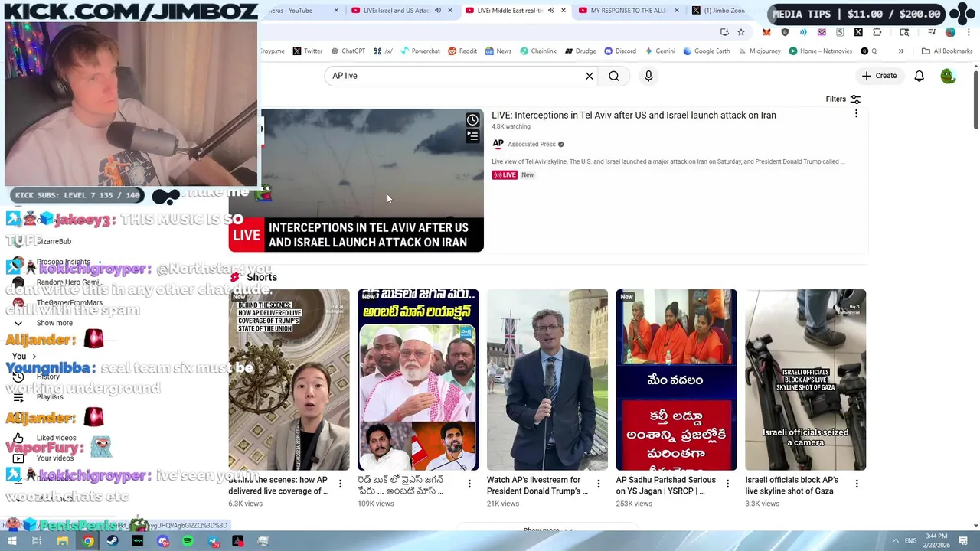Open Steam from the taskbar
980x551 pixels.
pos(113,541)
